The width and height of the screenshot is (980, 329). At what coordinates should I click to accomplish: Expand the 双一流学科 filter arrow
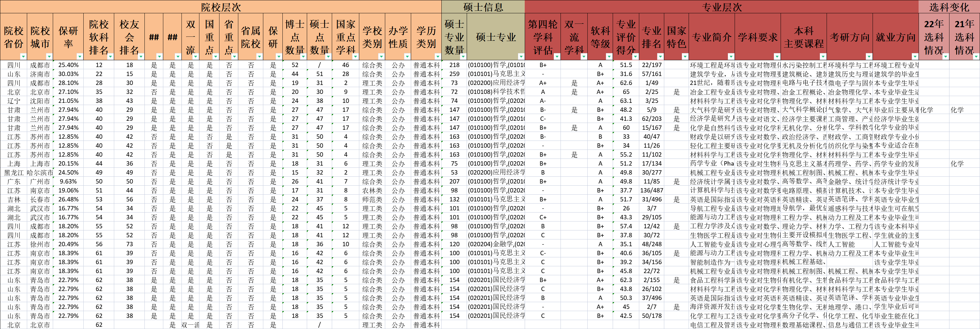(584, 56)
